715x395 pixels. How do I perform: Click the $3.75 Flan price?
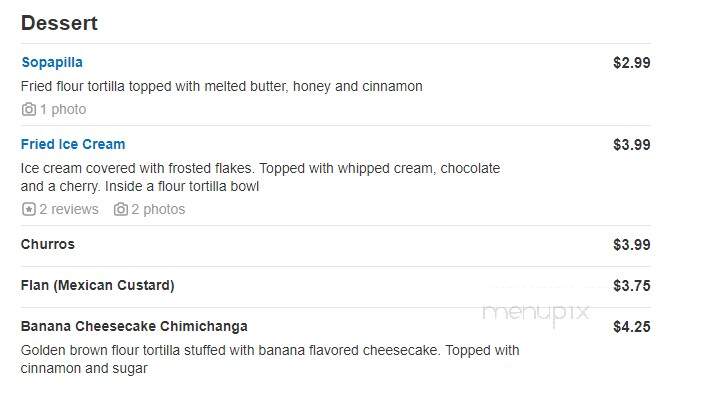632,286
